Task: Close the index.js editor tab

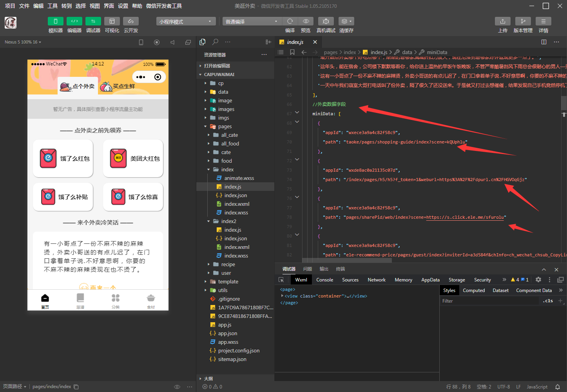Action: pos(315,42)
